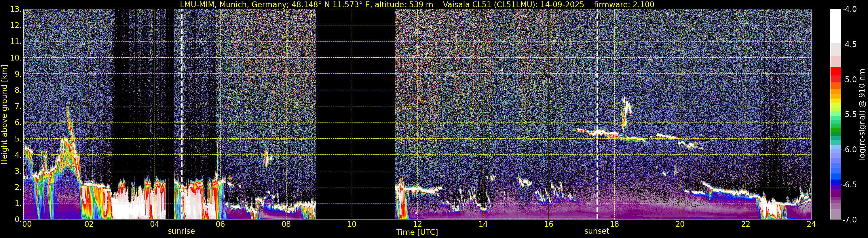Click the '16' time axis tick label
Viewport: 868px width, 238px height.
click(x=549, y=224)
